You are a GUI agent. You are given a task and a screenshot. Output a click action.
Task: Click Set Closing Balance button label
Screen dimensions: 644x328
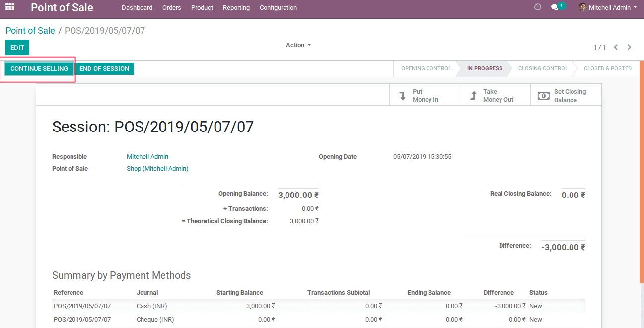(570, 96)
